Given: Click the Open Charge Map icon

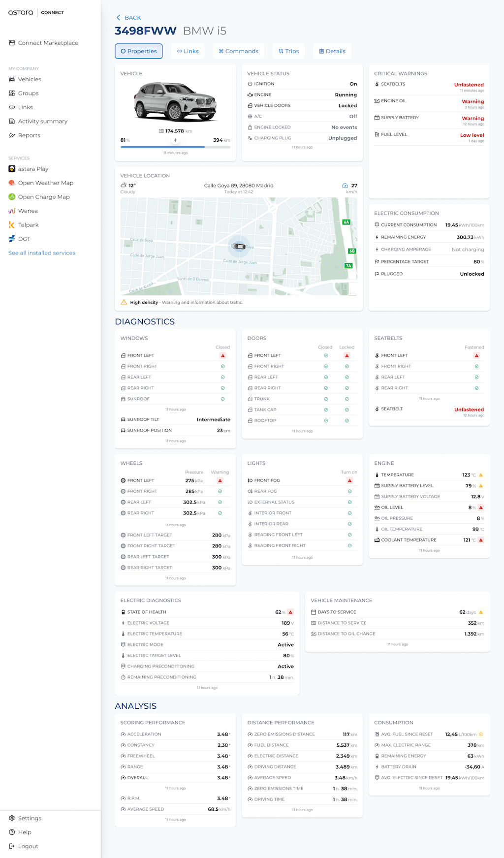Looking at the screenshot, I should pos(12,197).
